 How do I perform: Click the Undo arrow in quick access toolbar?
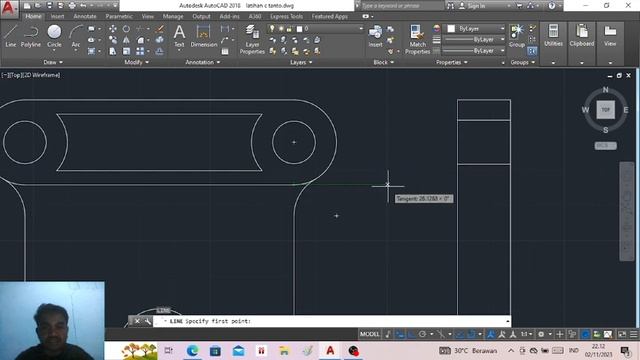[83, 6]
